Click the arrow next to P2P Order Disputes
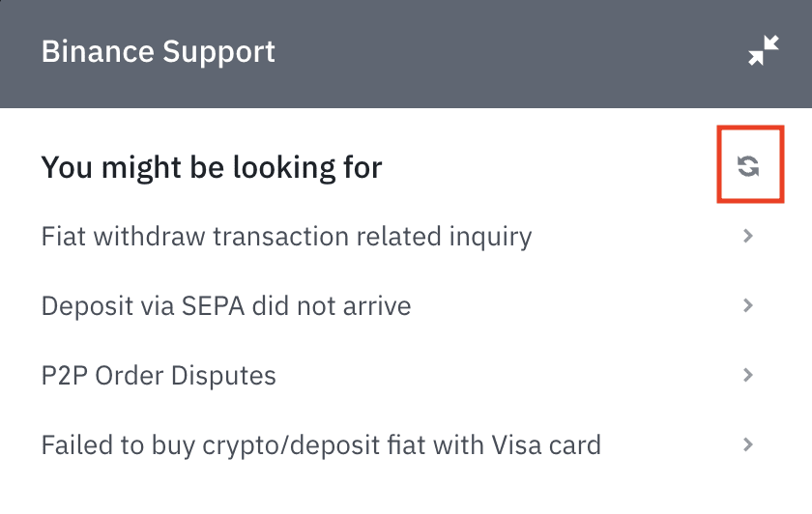The height and width of the screenshot is (514, 812). pos(748,375)
